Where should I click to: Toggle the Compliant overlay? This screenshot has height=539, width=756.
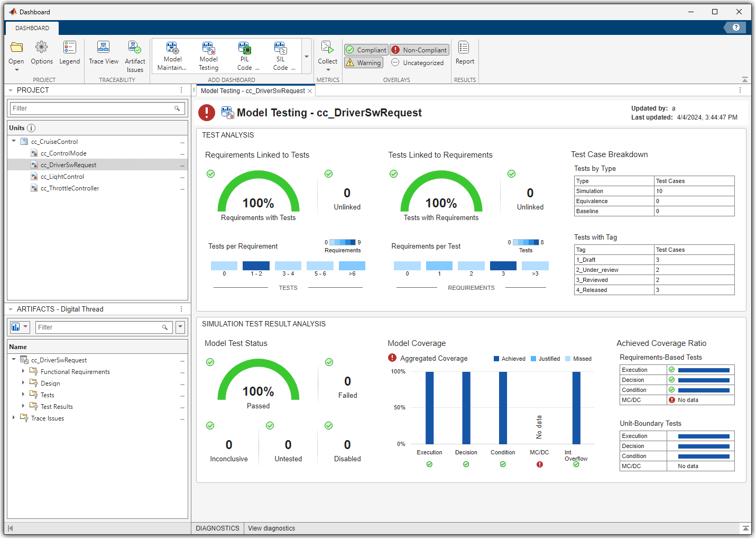pyautogui.click(x=366, y=50)
